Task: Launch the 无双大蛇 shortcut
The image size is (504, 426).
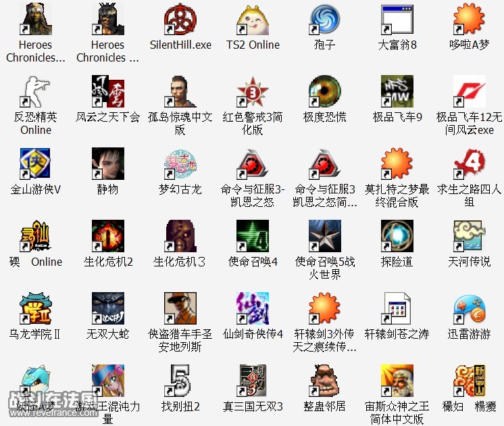Action: click(x=107, y=308)
